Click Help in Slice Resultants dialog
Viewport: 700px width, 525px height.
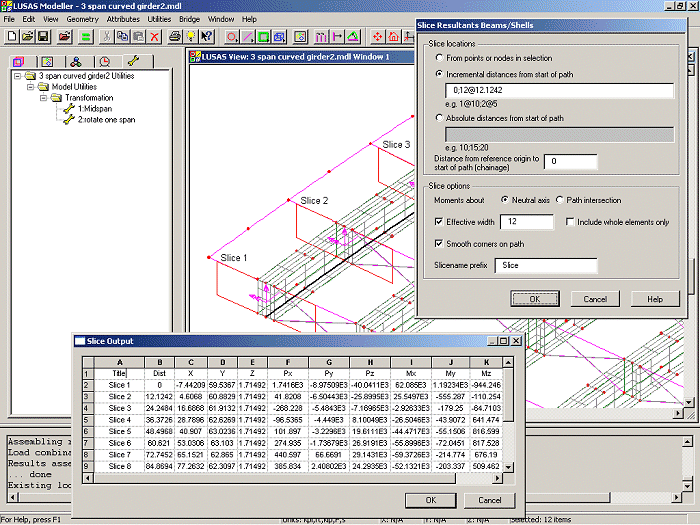(655, 299)
